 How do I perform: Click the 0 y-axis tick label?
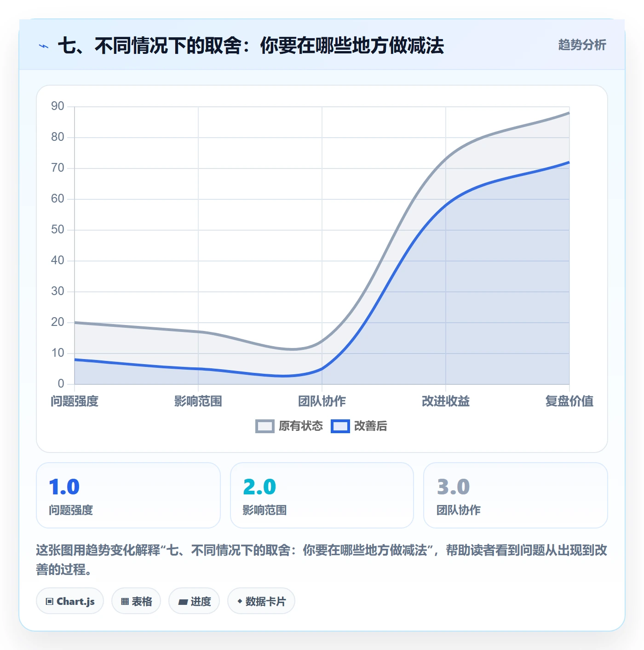[x=61, y=384]
